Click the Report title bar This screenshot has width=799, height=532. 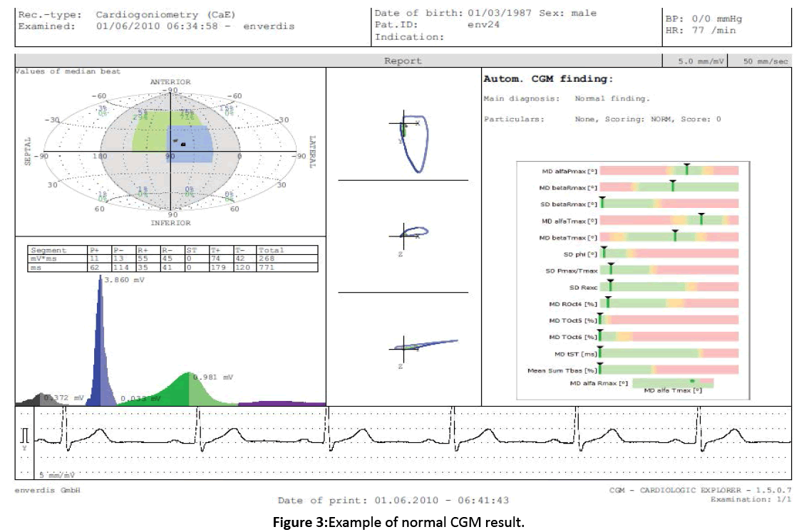403,61
